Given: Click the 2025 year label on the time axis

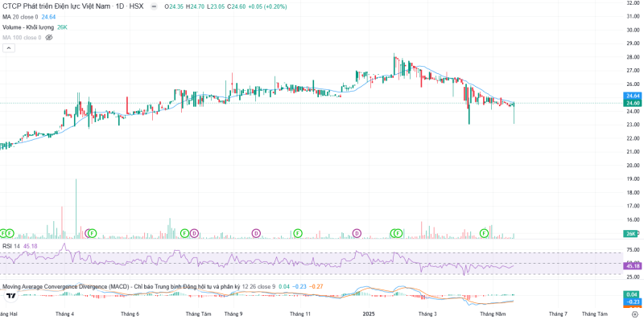Looking at the screenshot, I should point(369,314).
